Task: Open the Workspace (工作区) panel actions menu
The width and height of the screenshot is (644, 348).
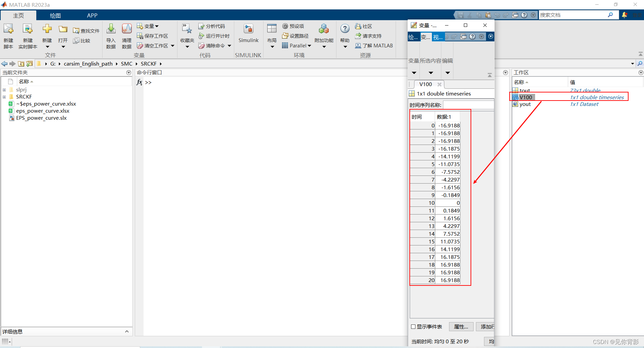Action: (641, 73)
